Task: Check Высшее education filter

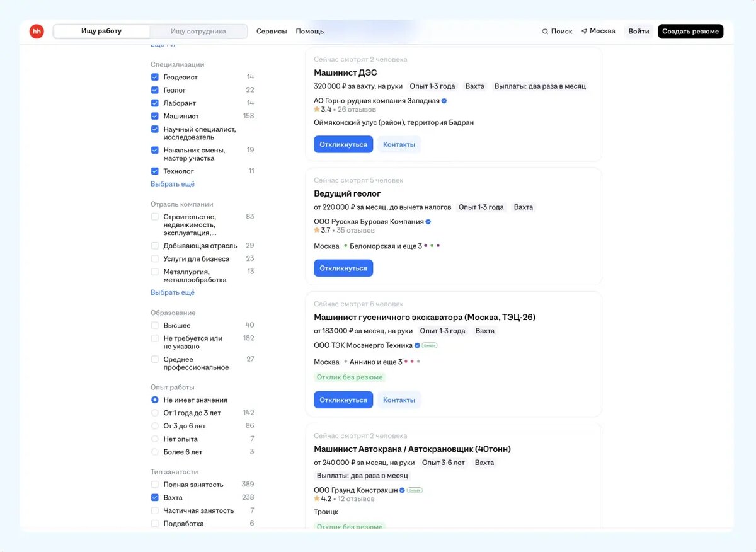Action: click(x=155, y=325)
